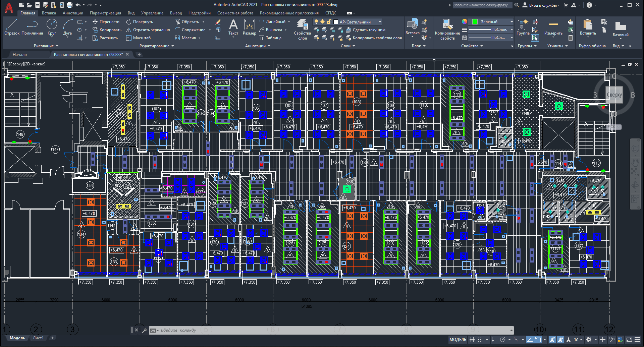Click the clean screen icon in status bar
The width and height of the screenshot is (644, 347).
pyautogui.click(x=629, y=340)
